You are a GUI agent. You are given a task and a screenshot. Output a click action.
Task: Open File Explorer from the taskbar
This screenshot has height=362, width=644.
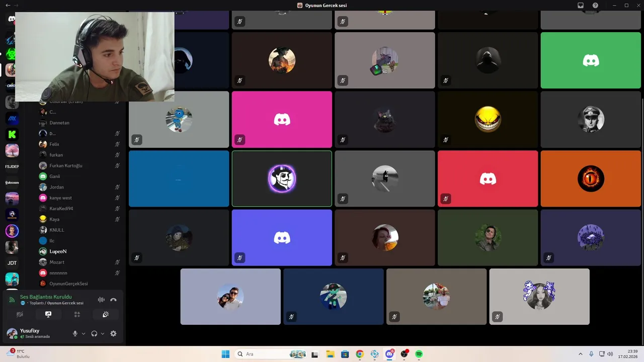(330, 354)
